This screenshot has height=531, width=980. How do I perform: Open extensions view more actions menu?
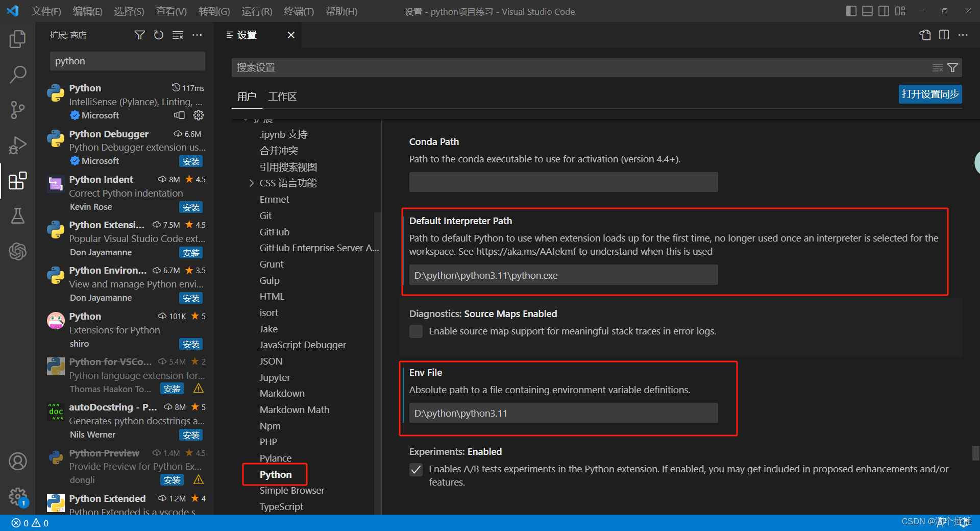tap(197, 35)
